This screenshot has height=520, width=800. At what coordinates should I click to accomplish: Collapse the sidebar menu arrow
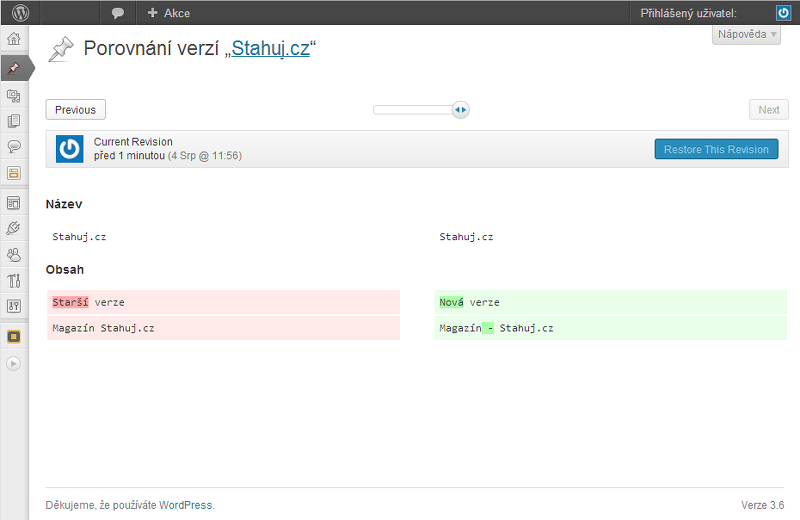tap(14, 363)
